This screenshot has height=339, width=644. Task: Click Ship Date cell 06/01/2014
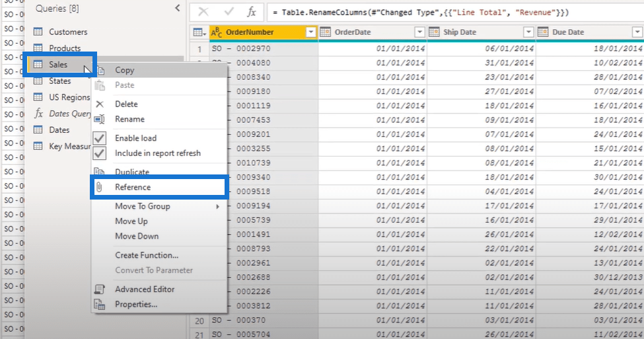point(482,48)
